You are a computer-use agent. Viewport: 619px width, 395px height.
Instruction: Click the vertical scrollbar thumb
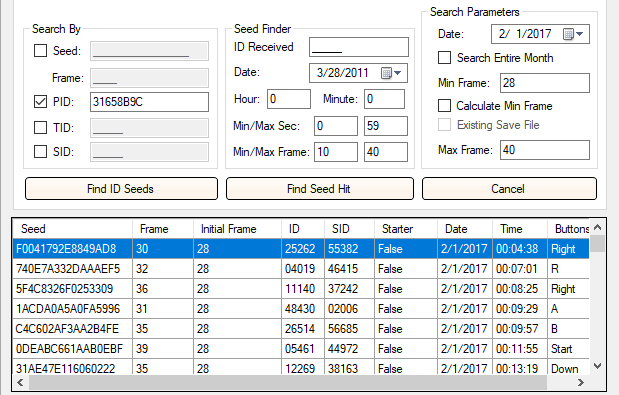click(x=598, y=243)
